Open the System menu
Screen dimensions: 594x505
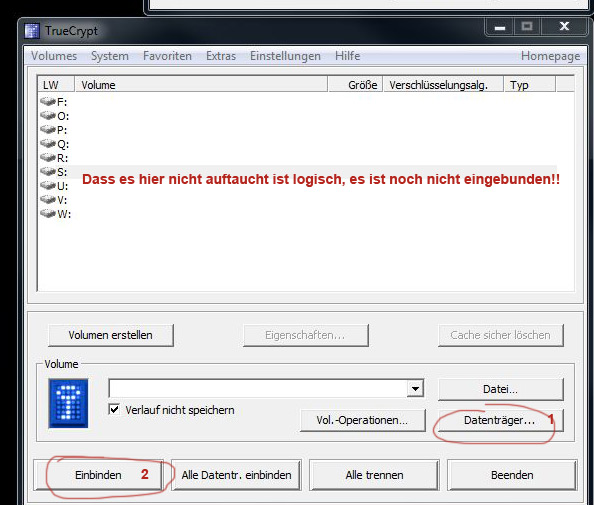110,56
